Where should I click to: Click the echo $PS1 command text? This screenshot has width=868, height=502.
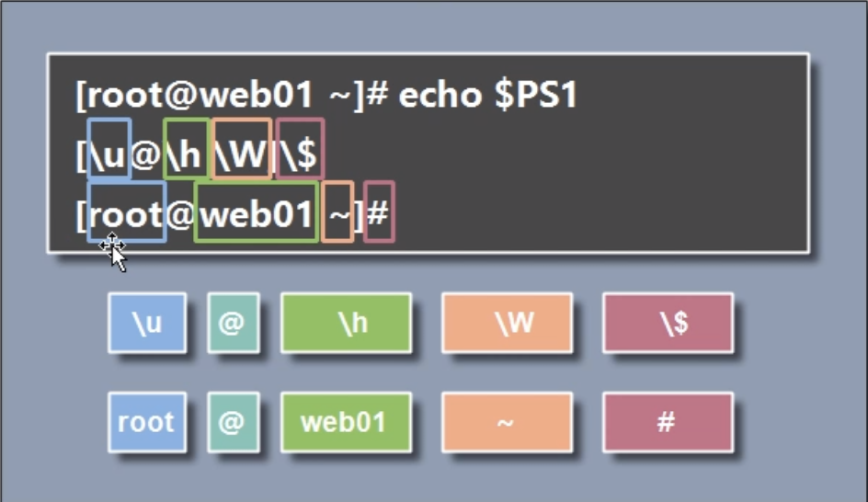point(488,95)
